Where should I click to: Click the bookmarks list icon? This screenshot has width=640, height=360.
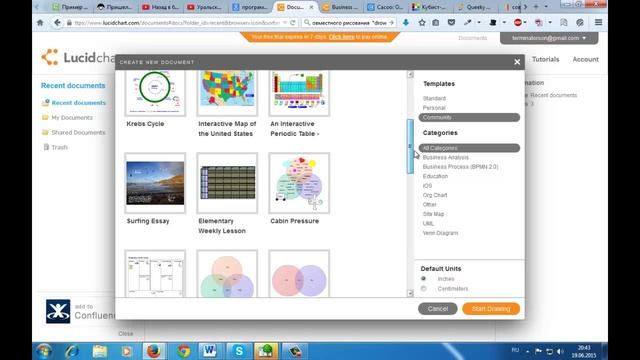click(x=436, y=23)
